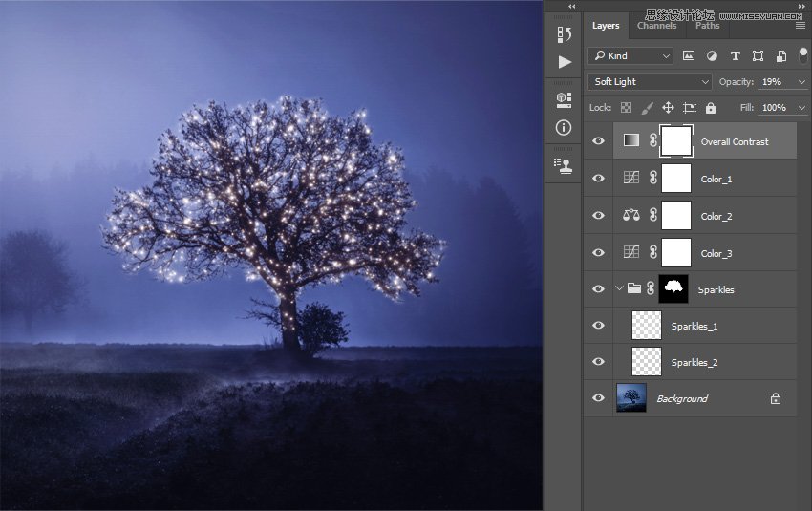Collapse the Sparkles group
The width and height of the screenshot is (812, 511).
click(x=619, y=288)
